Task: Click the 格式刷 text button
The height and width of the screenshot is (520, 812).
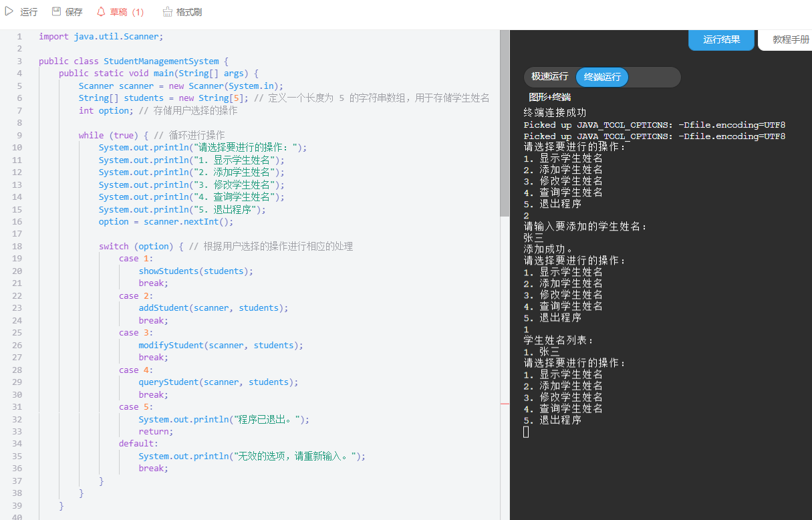Action: tap(189, 12)
